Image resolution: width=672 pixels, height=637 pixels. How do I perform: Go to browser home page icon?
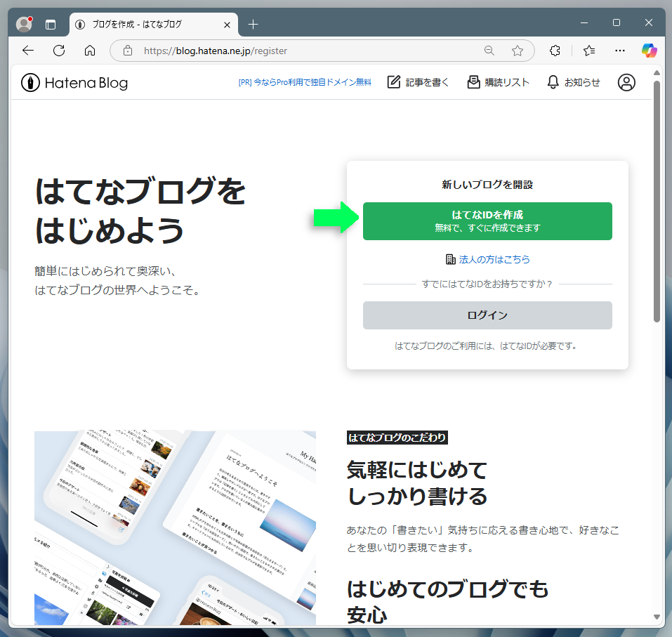pyautogui.click(x=90, y=51)
